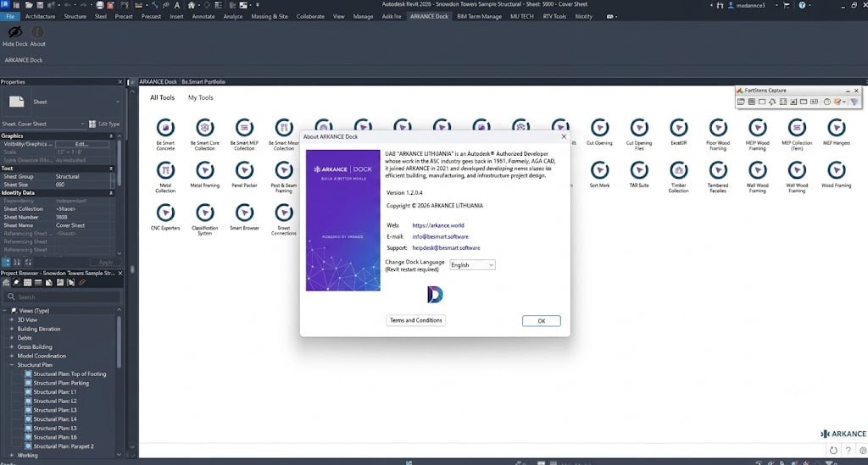Launch Be Smart MEP Collection tool
Image resolution: width=868 pixels, height=465 pixels.
coord(244,128)
